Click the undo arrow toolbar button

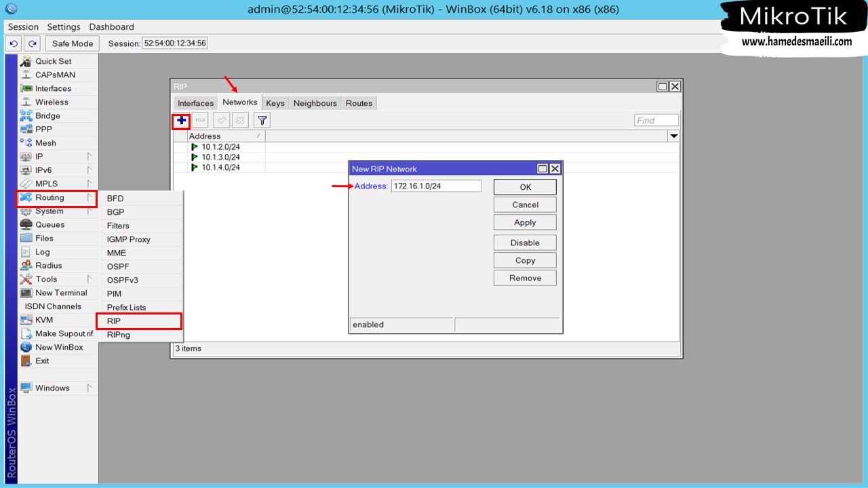tap(14, 43)
